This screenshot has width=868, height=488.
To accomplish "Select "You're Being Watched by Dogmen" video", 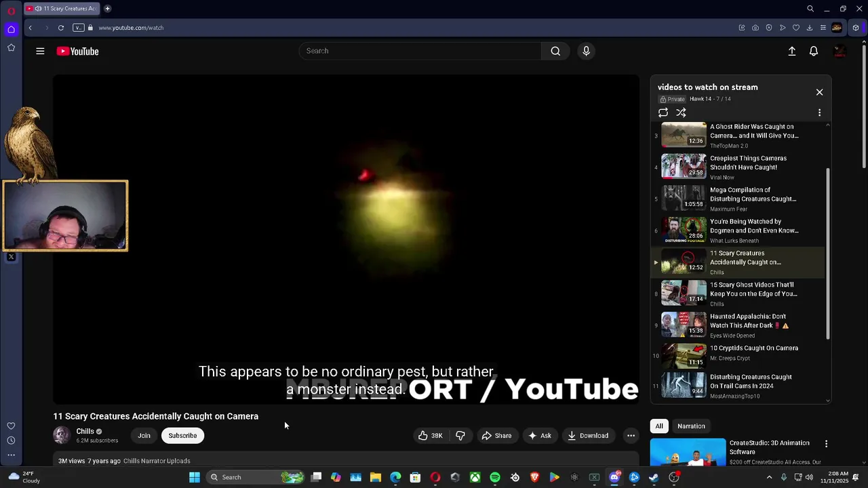I will [x=738, y=230].
